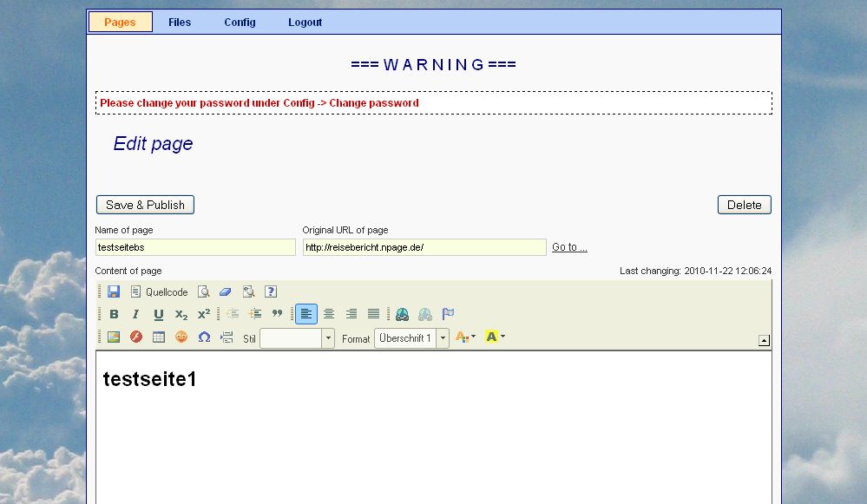Select the Preview magnifier icon
867x504 pixels.
(x=203, y=291)
